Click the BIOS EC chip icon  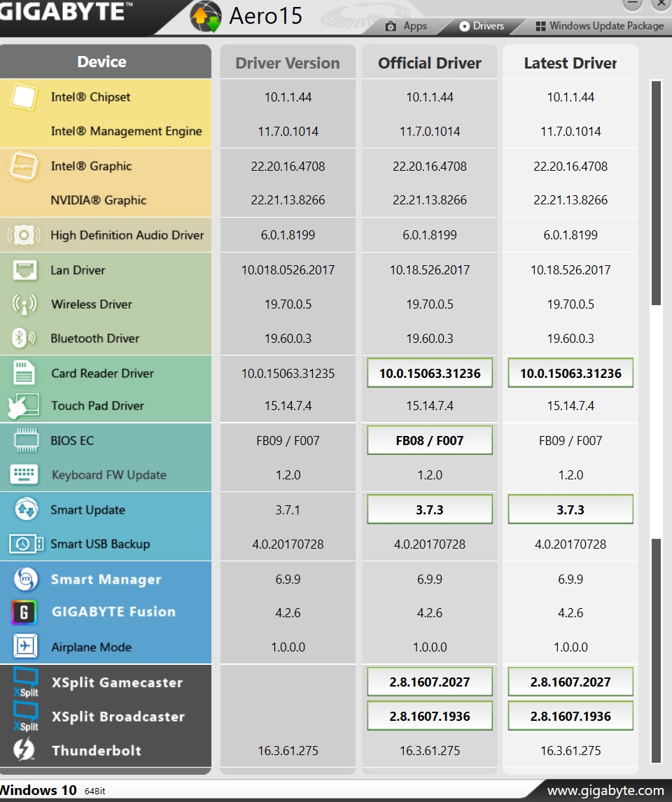(x=26, y=440)
